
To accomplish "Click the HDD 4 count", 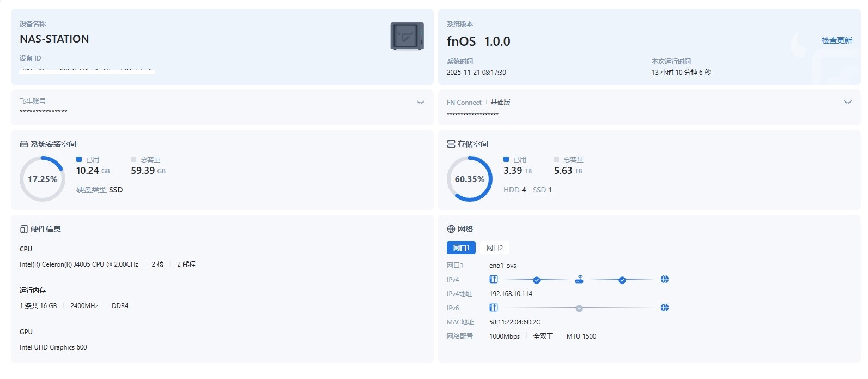I will pos(515,190).
